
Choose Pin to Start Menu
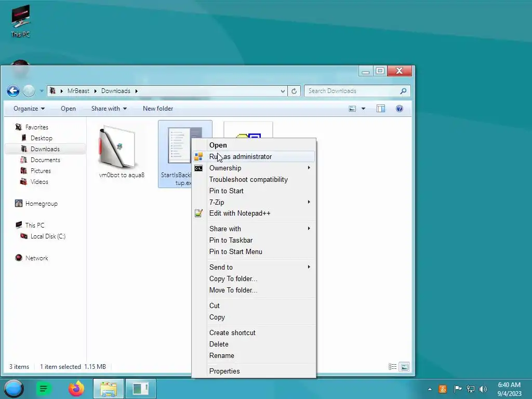(254, 252)
